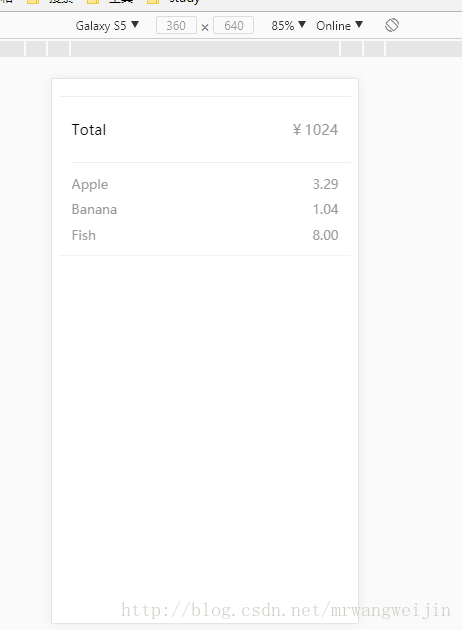
Task: Click the 3.29 price value
Action: (325, 184)
